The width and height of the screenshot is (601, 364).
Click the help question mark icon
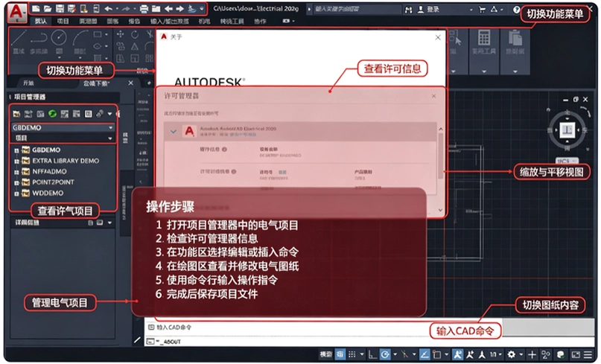516,9
